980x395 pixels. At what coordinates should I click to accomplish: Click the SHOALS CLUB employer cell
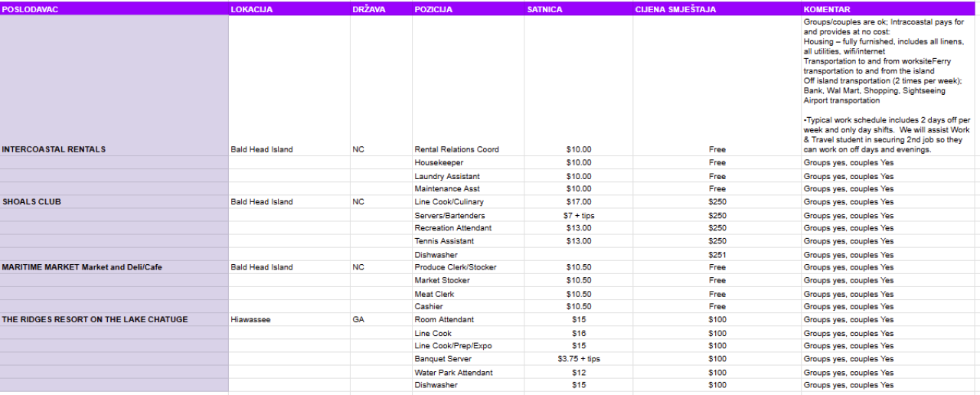tap(114, 202)
